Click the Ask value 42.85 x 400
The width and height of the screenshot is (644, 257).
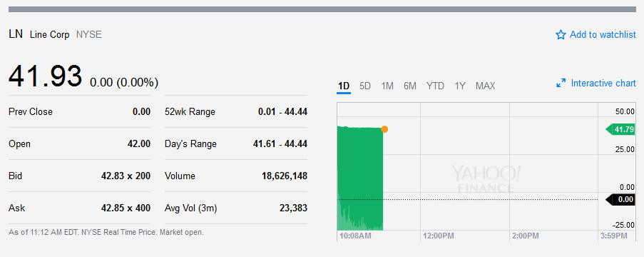pos(126,208)
